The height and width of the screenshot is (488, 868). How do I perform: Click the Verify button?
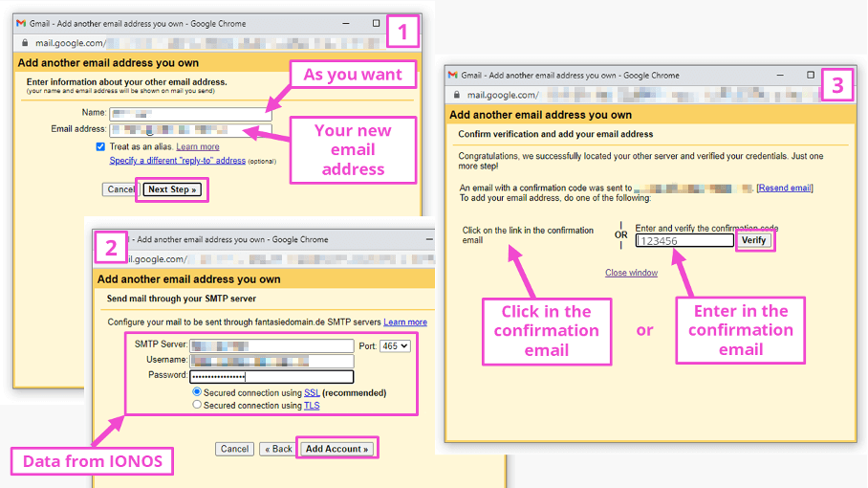(x=753, y=240)
